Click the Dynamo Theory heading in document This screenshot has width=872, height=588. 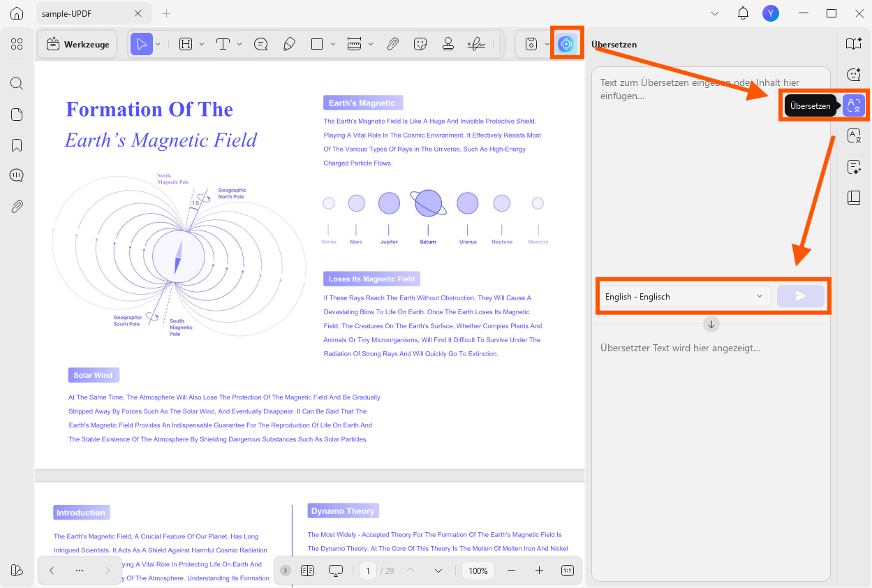(x=343, y=510)
